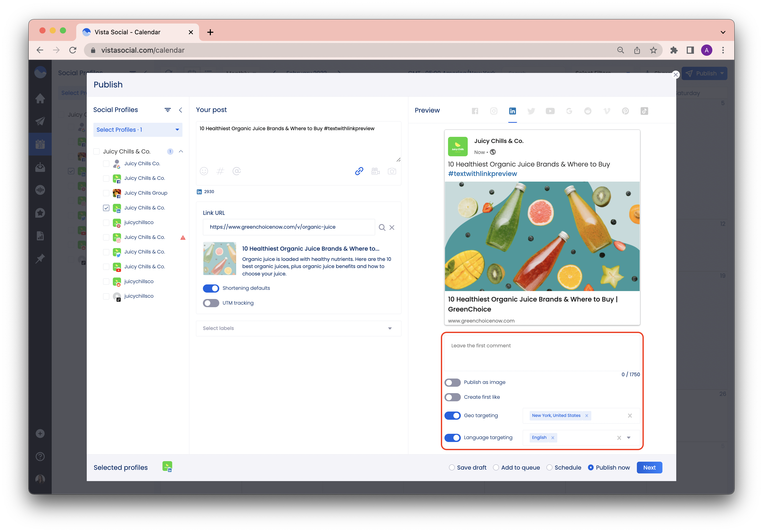The image size is (763, 532).
Task: Open the listening waveform sidebar icon
Action: point(40,190)
